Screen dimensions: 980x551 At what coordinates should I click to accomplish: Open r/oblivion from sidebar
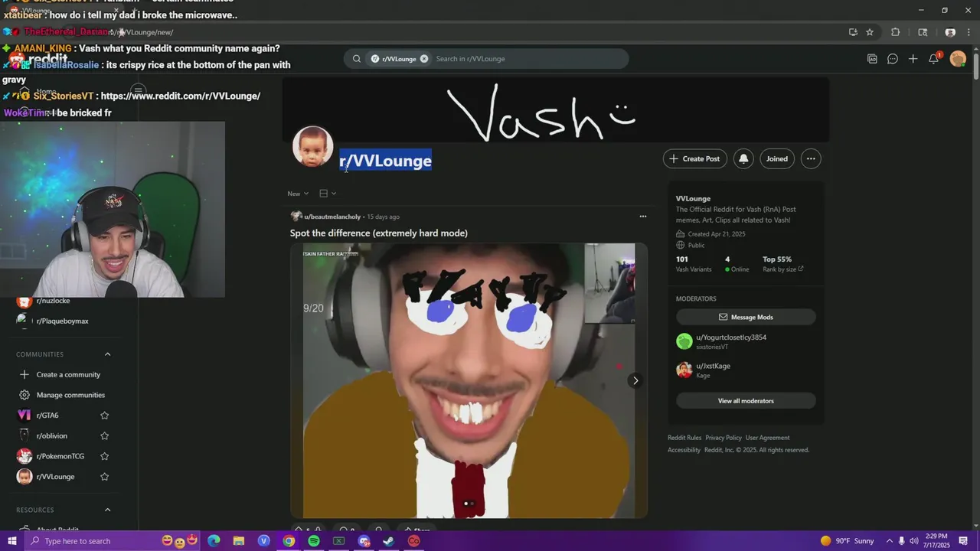[x=52, y=435]
